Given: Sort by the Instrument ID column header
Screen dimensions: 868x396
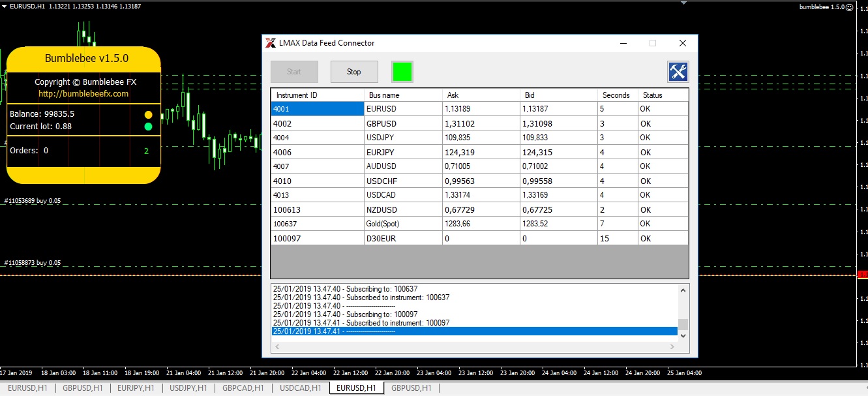Looking at the screenshot, I should (x=318, y=95).
